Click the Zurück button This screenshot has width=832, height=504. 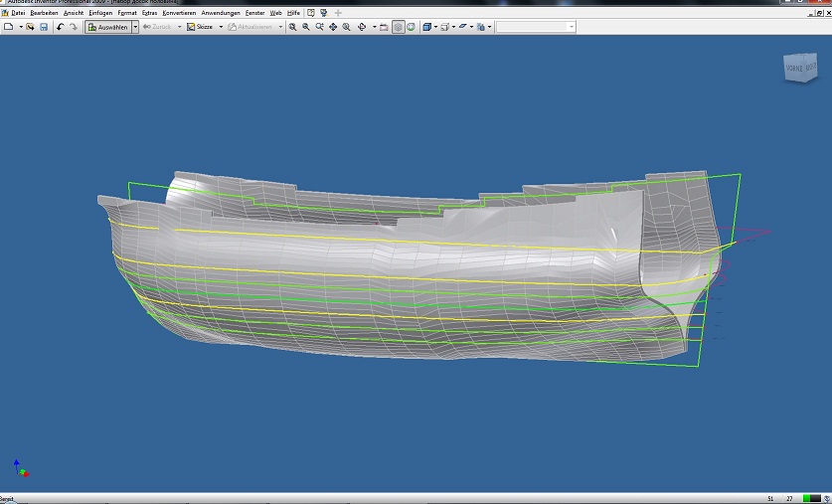coord(158,27)
